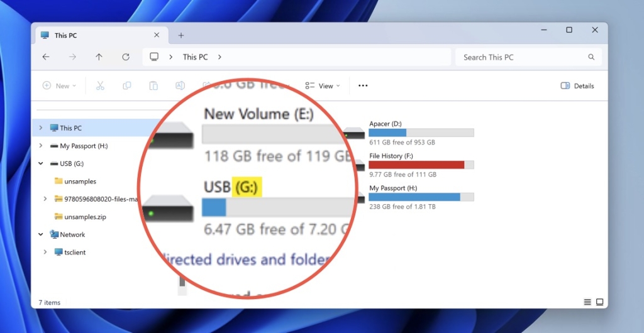Open the New dropdown menu
The image size is (644, 333).
tap(60, 85)
